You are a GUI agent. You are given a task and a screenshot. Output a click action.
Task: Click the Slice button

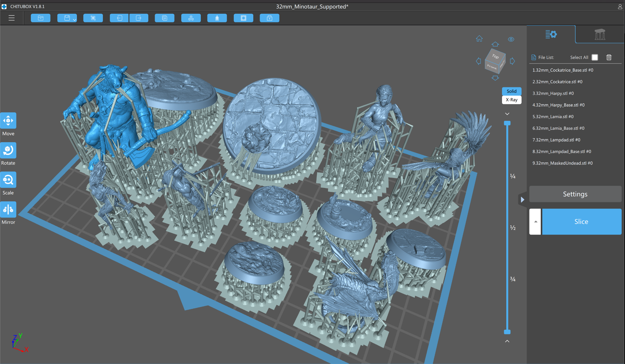click(581, 222)
